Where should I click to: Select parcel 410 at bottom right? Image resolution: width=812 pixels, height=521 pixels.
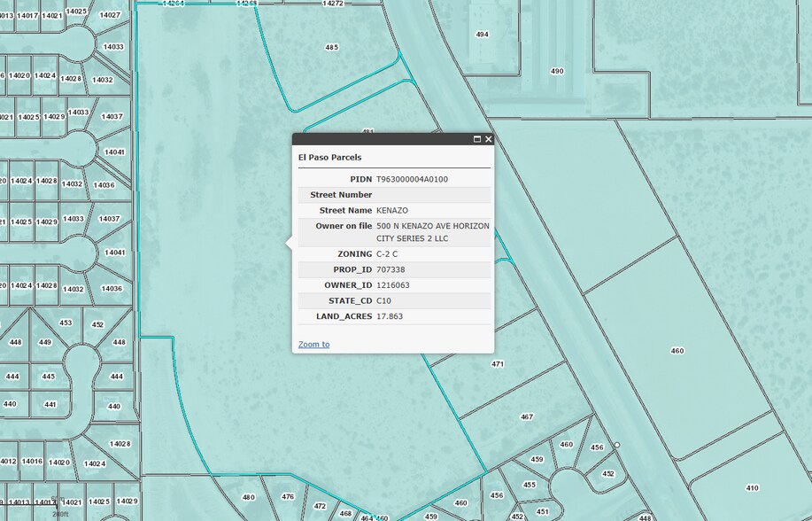click(753, 487)
